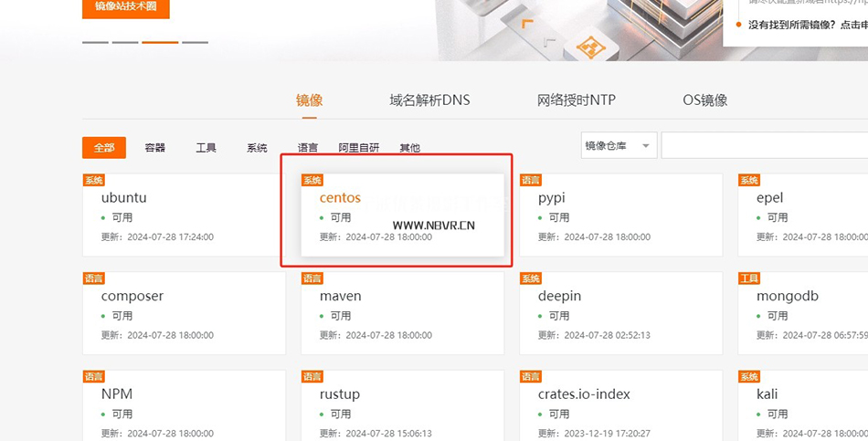Click the 语言 tag on pypi card

pyautogui.click(x=531, y=180)
